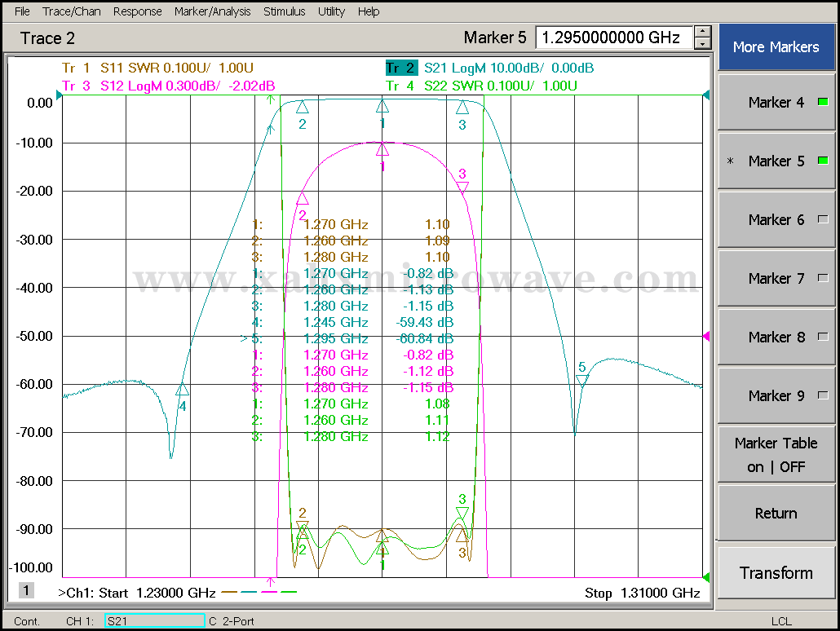Click the C 2-Port status entry

click(232, 621)
